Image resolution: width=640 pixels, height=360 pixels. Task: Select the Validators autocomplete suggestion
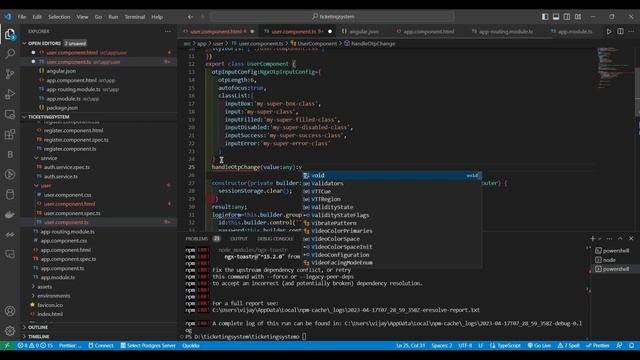[x=392, y=183]
